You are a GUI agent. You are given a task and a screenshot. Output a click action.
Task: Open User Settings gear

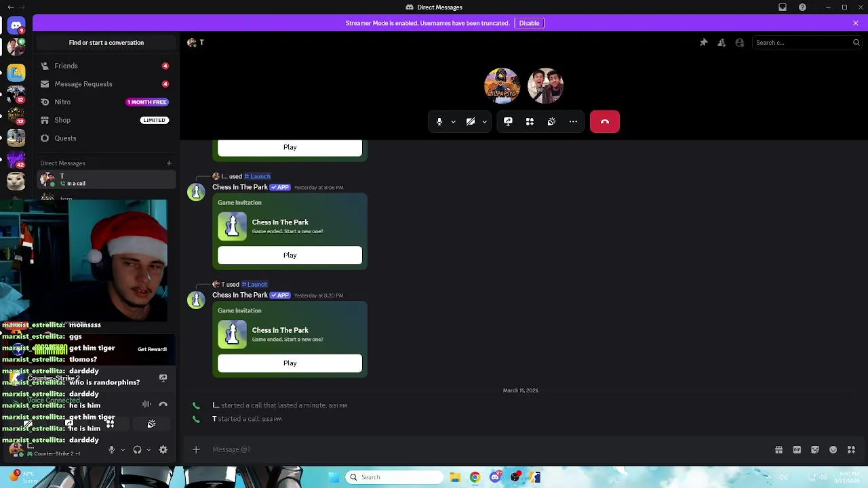[163, 449]
